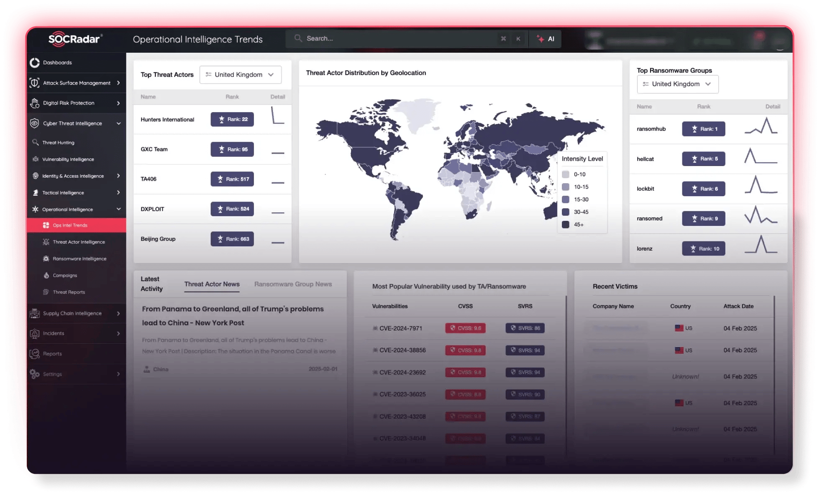820x504 pixels.
Task: Click Hunters International Rank 22 badge
Action: pos(232,119)
